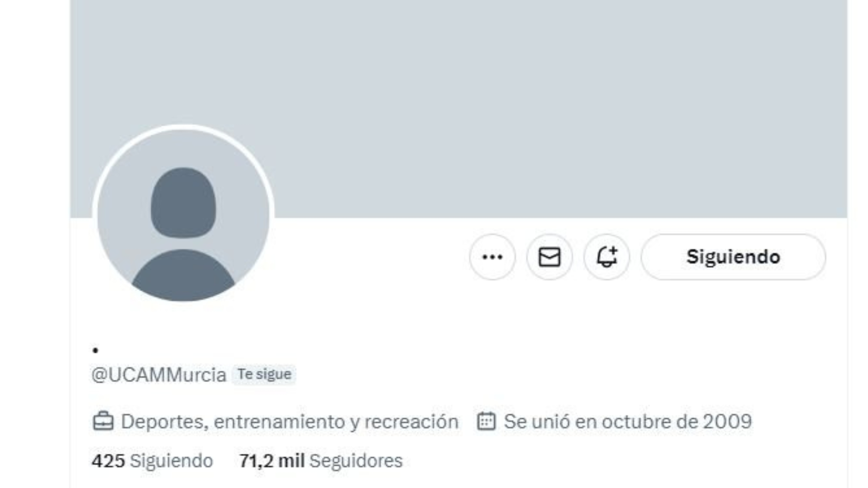Turn on notifications with bell-plus icon
Screen dimensions: 868x488
[x=606, y=257]
